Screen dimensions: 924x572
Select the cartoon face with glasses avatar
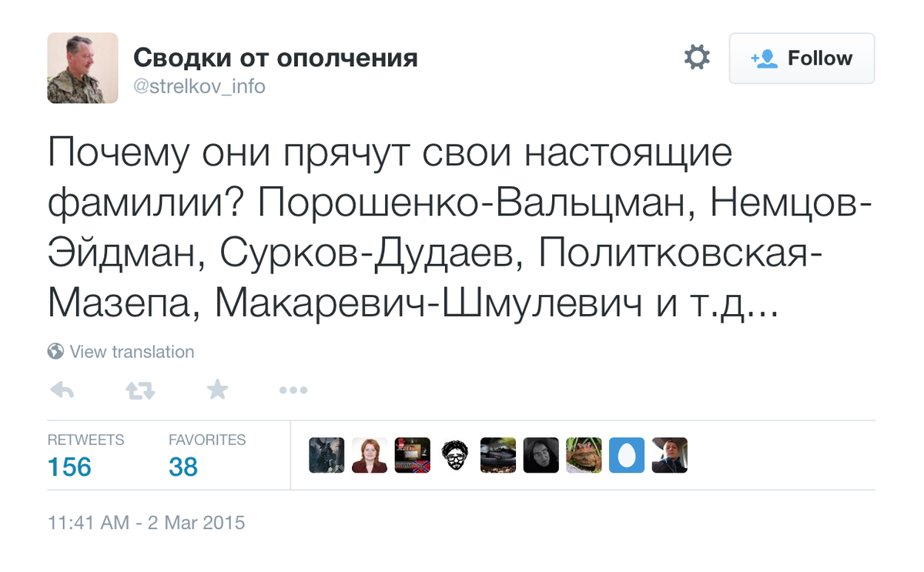[x=455, y=455]
